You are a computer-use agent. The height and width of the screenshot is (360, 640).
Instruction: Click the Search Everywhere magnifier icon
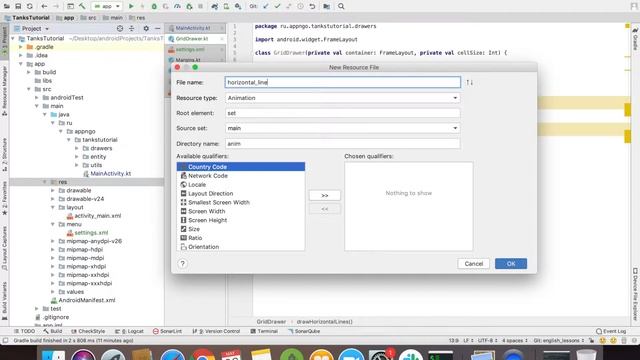click(x=341, y=6)
